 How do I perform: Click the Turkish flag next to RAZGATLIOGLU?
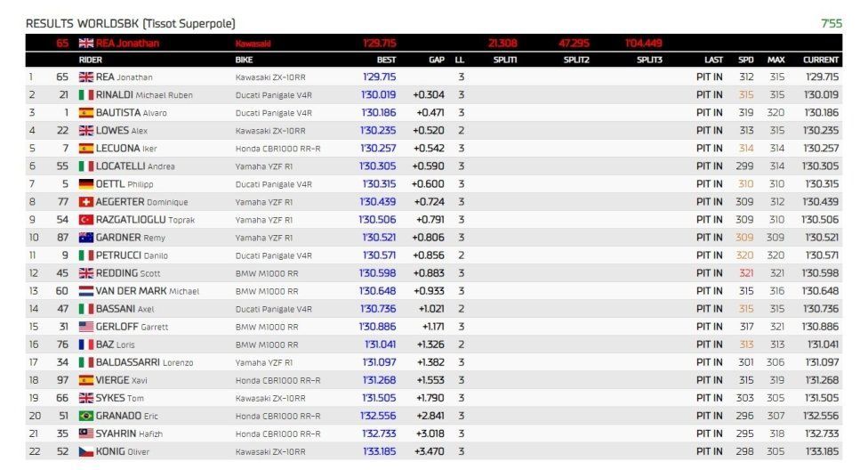point(85,220)
